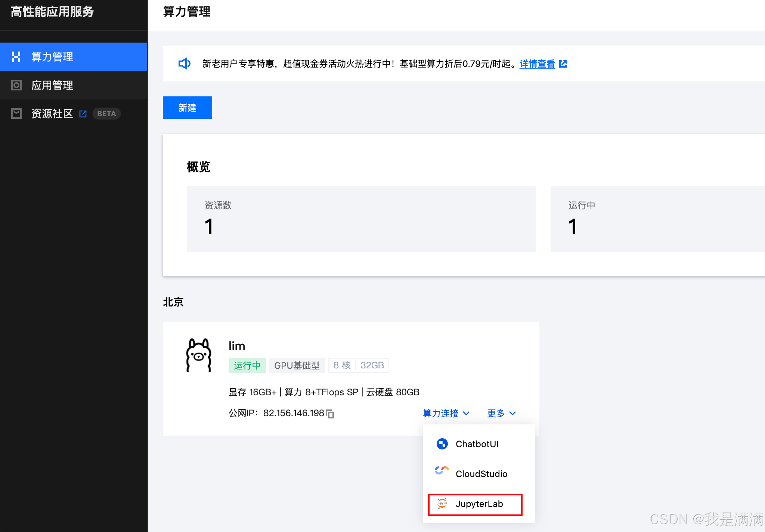Click the 算力连接 chevron arrow
This screenshot has height=532, width=765.
tap(466, 413)
